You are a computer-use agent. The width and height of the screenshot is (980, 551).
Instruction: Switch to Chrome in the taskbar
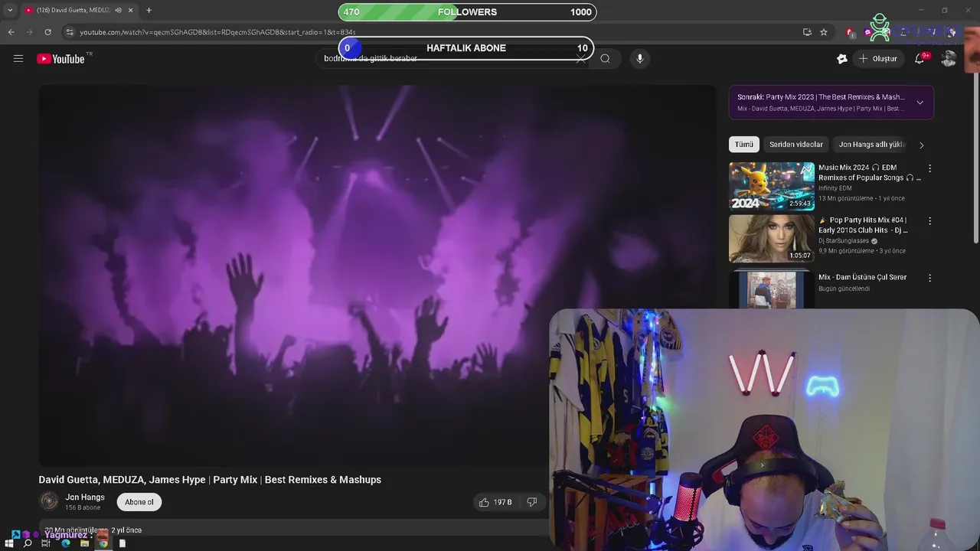point(103,543)
